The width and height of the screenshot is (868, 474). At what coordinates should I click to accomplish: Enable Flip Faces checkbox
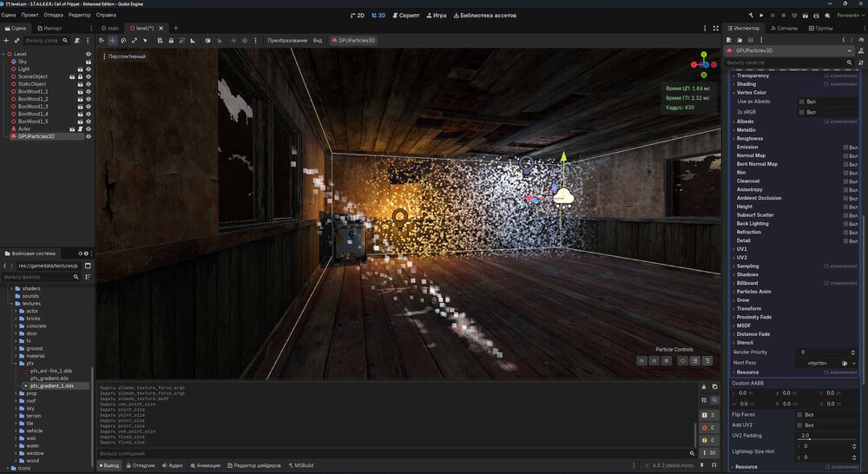click(799, 415)
